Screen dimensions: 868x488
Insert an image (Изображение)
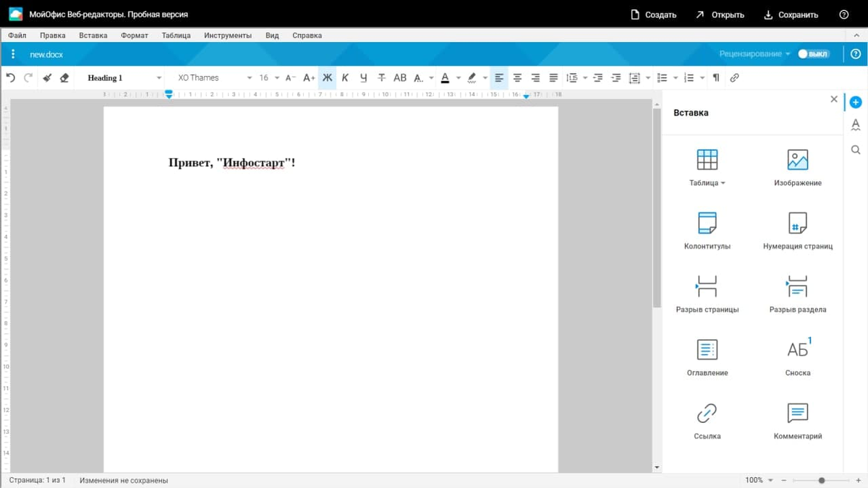coord(798,168)
